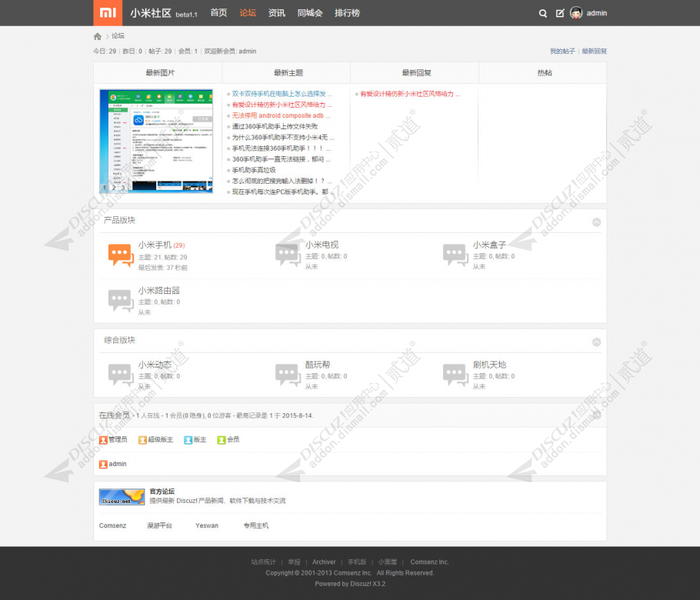700x600 pixels.
Task: Go to 首页 in the navigation bar
Action: [x=218, y=13]
